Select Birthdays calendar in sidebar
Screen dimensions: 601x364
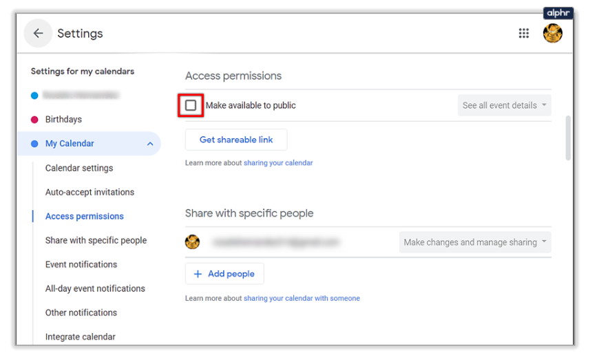point(63,120)
